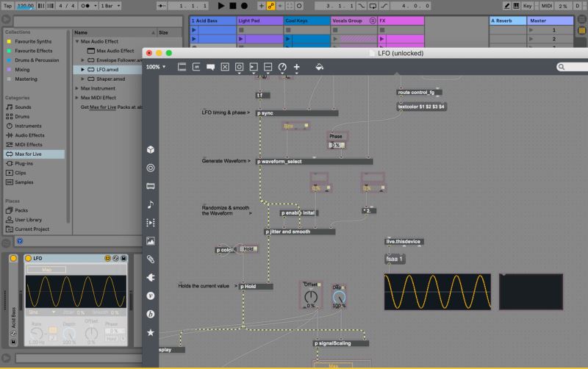Viewport: 588px width, 369px height.
Task: Expand the Shaper.amxd device row
Action: click(83, 79)
